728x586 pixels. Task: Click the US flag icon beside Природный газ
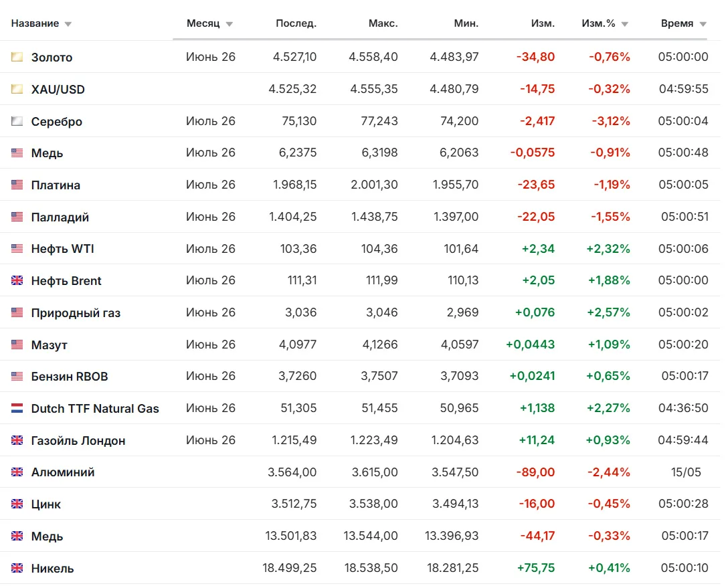click(x=17, y=312)
